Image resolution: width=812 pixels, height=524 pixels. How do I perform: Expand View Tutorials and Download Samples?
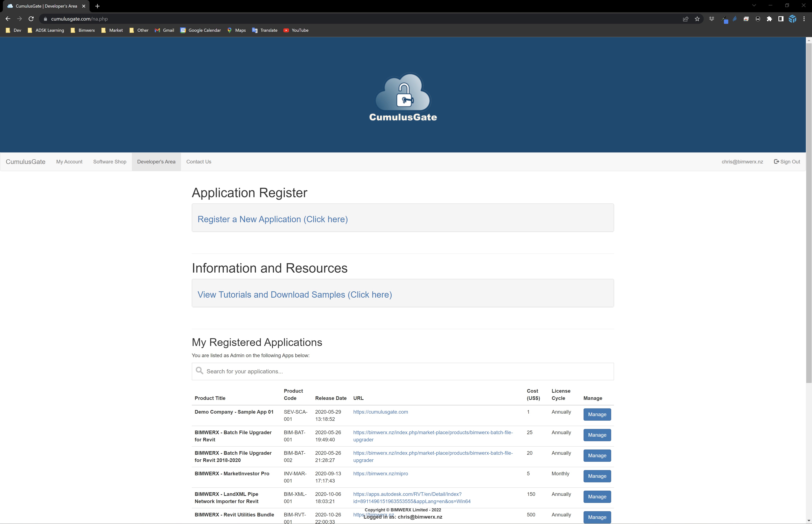tap(295, 295)
